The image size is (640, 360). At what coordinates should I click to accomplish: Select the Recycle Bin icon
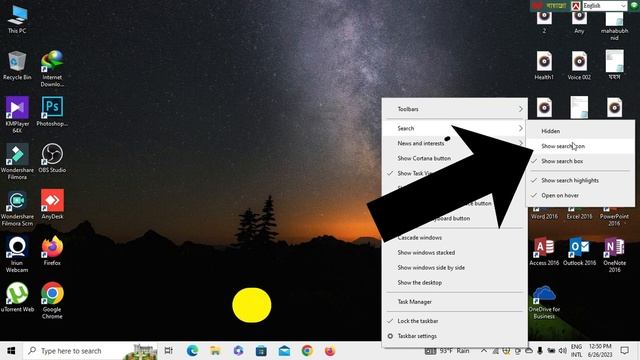point(17,65)
